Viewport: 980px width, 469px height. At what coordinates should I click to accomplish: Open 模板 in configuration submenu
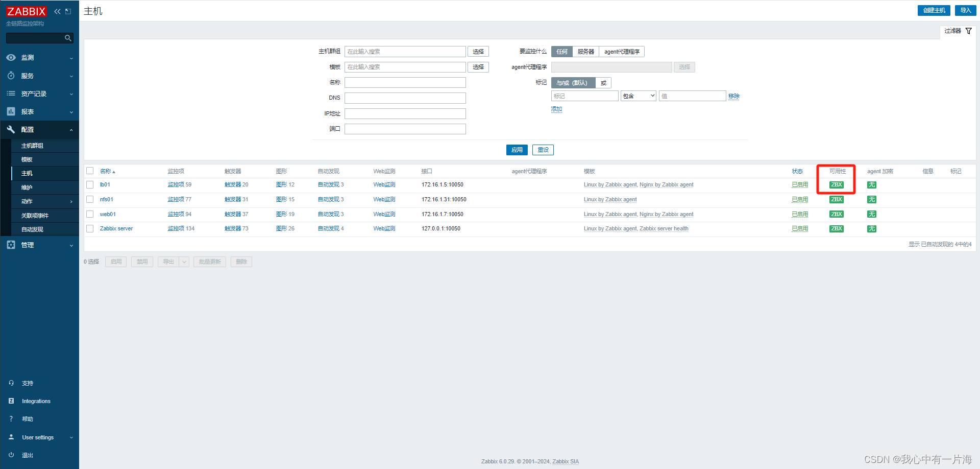[x=27, y=159]
